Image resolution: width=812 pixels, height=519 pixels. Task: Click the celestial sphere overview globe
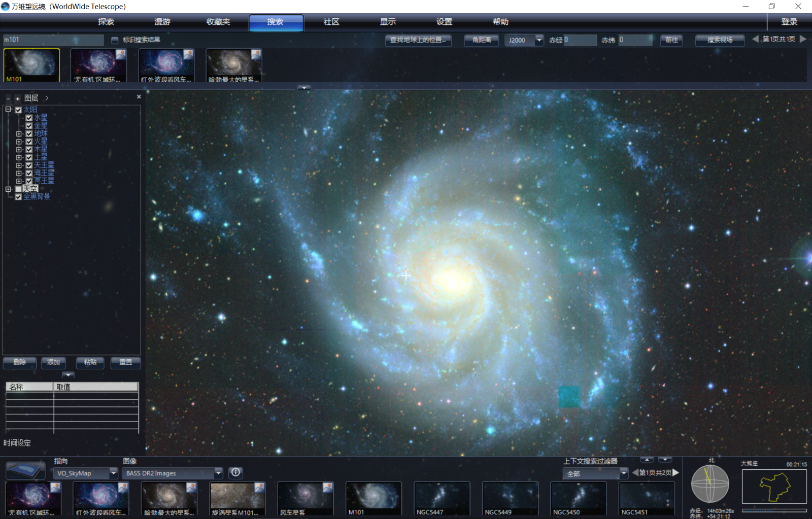(x=709, y=483)
